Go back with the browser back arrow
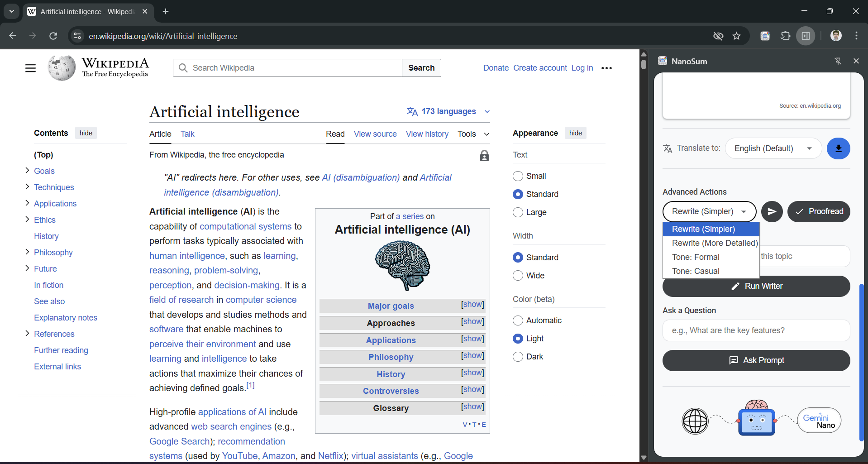The width and height of the screenshot is (868, 464). point(13,36)
